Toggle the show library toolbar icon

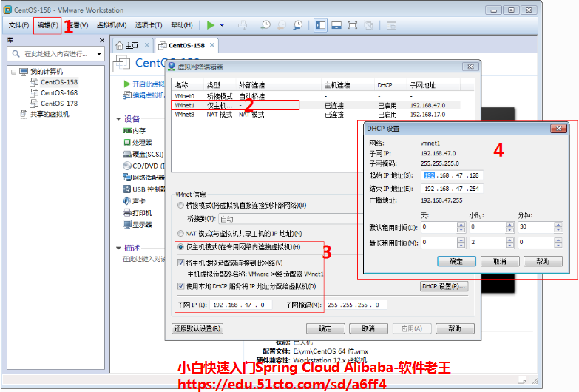click(x=320, y=25)
